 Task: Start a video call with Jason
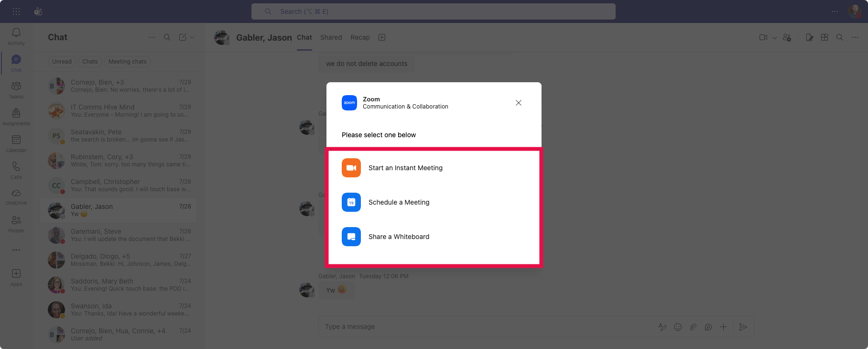[x=763, y=37]
